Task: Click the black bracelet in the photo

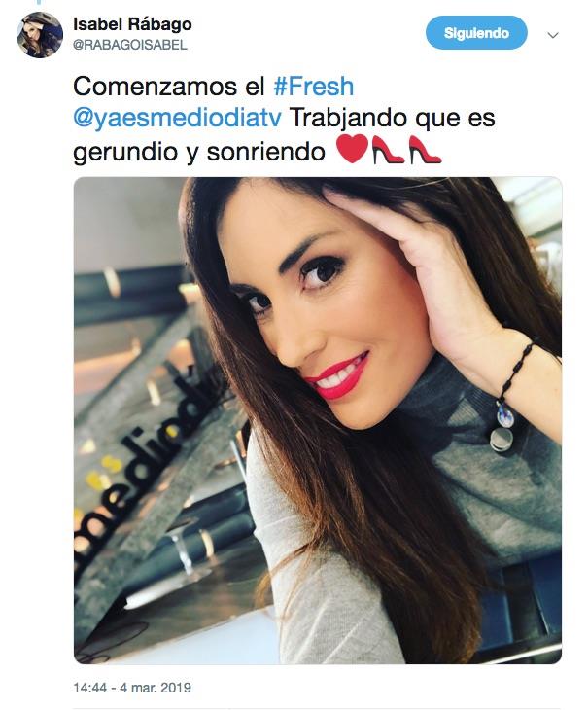Action: coord(517,373)
